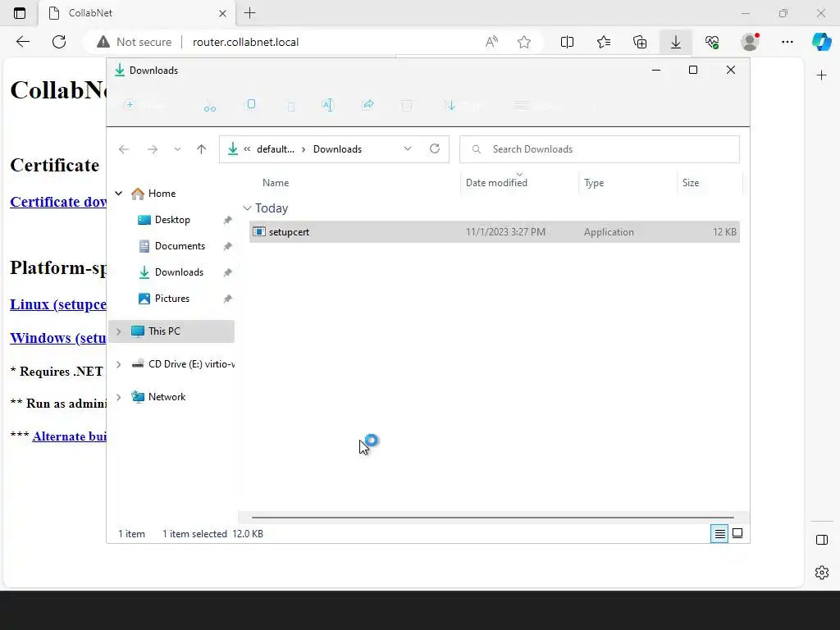The width and height of the screenshot is (840, 630).
Task: Open the Favorites list icon
Action: pos(603,42)
